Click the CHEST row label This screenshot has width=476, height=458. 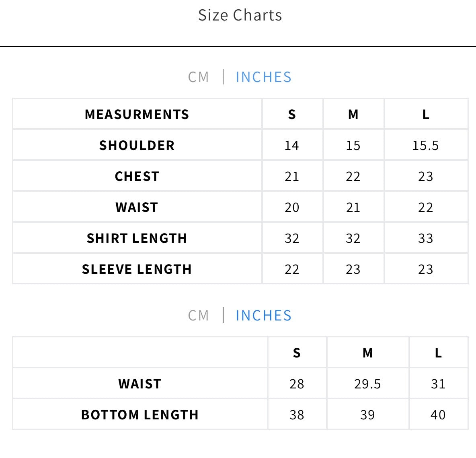tap(137, 177)
